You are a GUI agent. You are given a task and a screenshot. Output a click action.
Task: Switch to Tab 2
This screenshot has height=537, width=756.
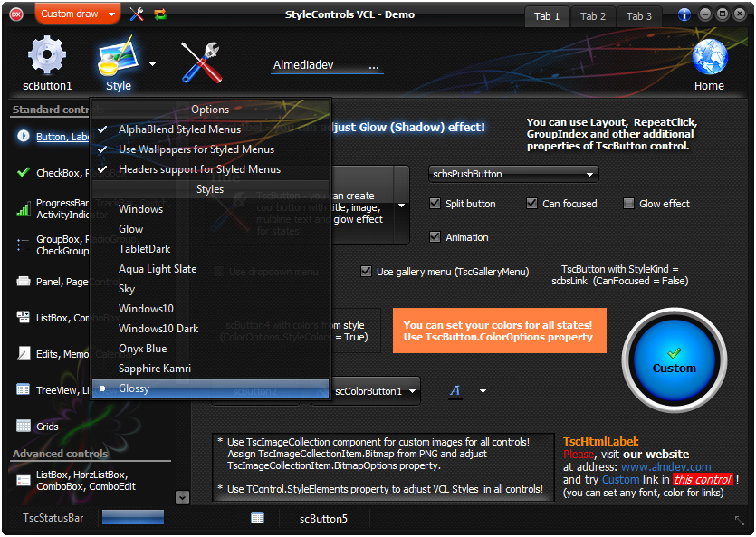[593, 16]
